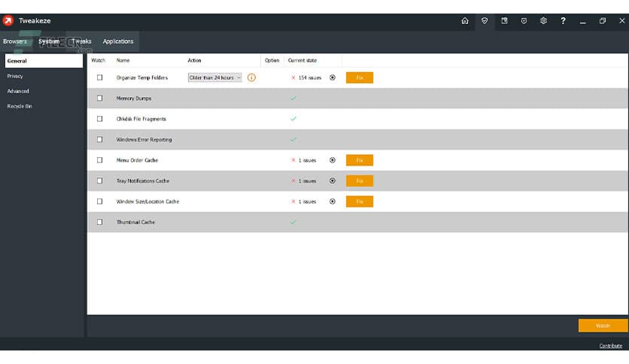
Task: Click details icon next to Menu Order Cache issues
Action: coord(333,160)
